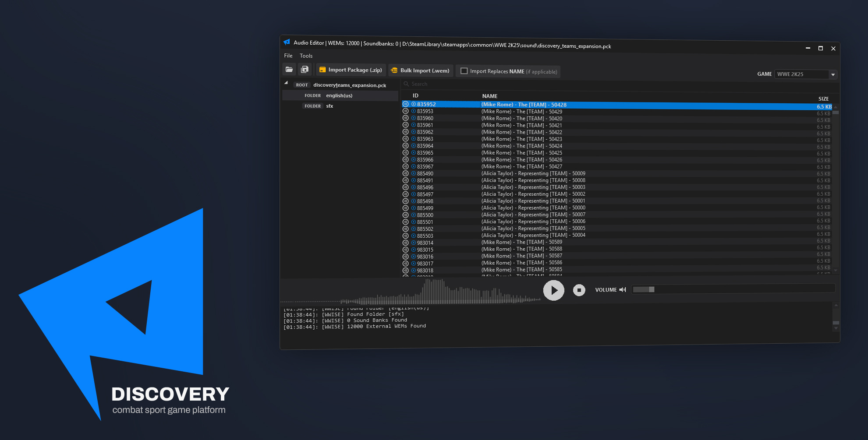
Task: Maximize the Audio Editor window
Action: tap(820, 48)
